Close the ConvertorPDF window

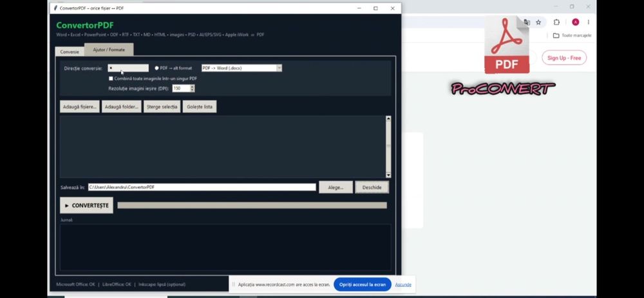[392, 8]
